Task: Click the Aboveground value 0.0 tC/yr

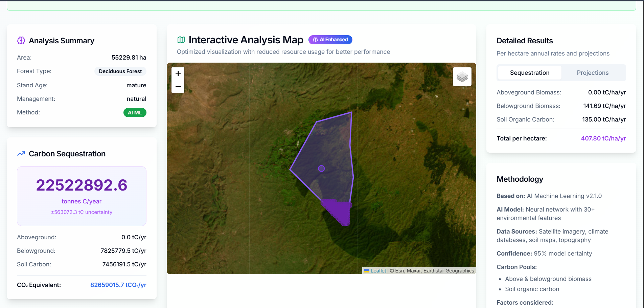Action: pyautogui.click(x=134, y=237)
